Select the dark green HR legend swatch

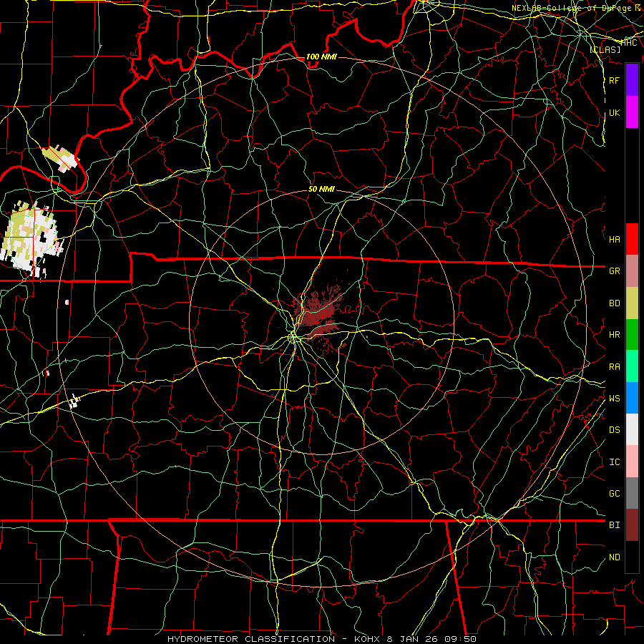point(632,334)
